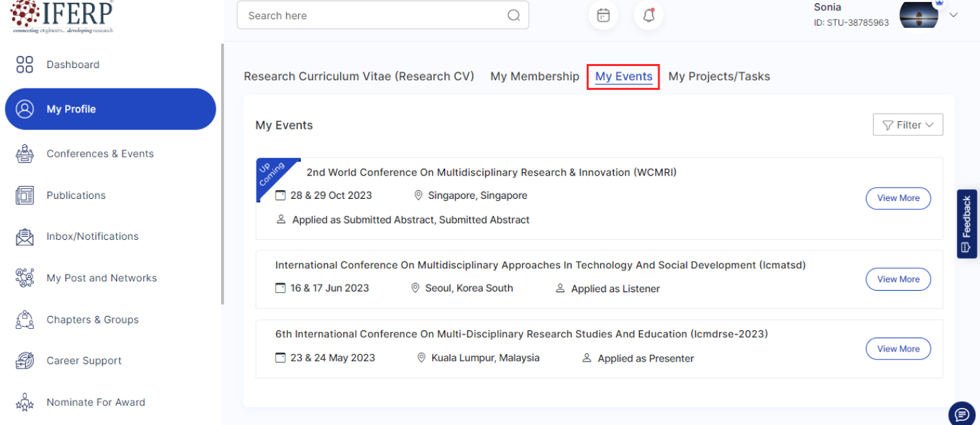
Task: Click the Search here input field
Action: point(374,16)
